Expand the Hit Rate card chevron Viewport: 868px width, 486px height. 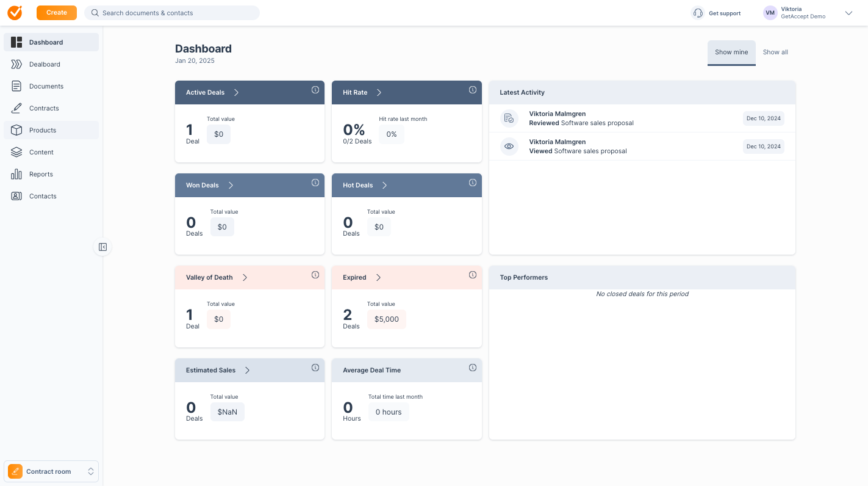click(379, 93)
